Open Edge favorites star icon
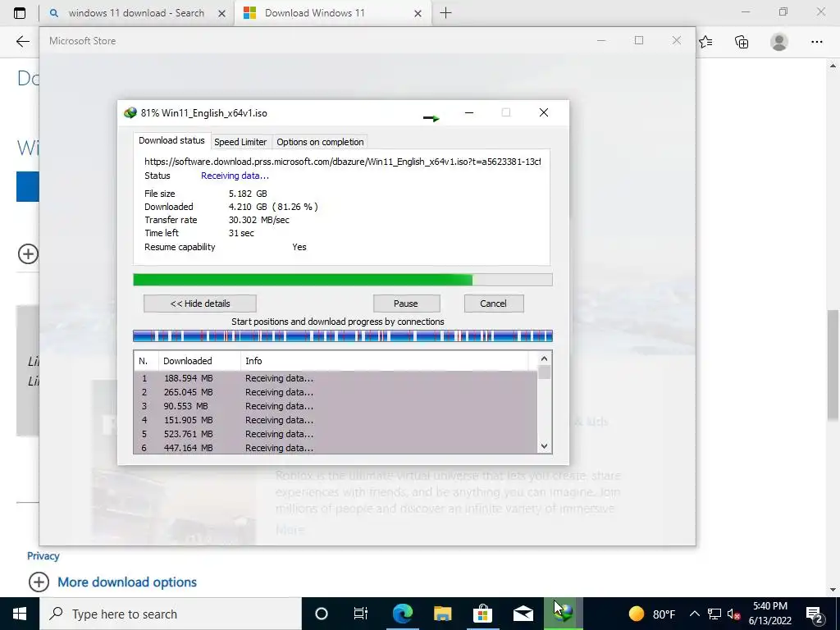The image size is (840, 630). 705,42
